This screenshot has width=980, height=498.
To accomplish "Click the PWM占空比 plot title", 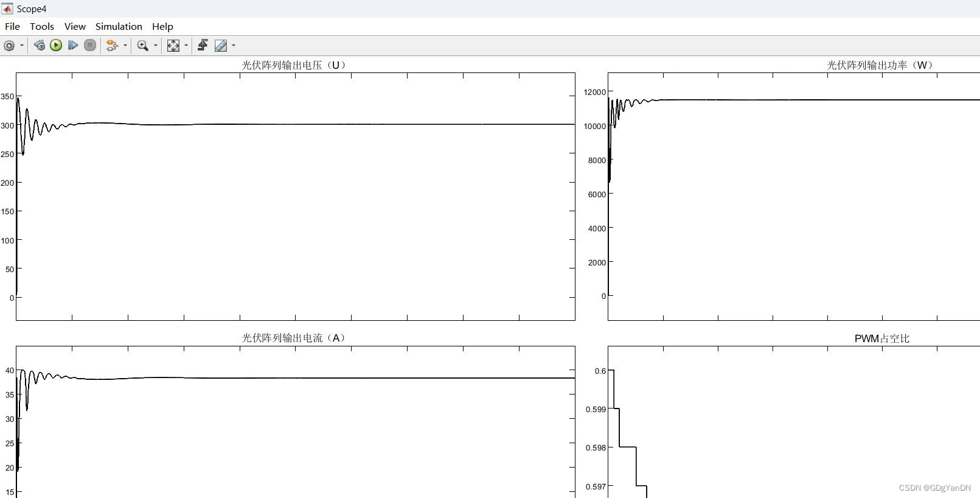I will point(881,338).
